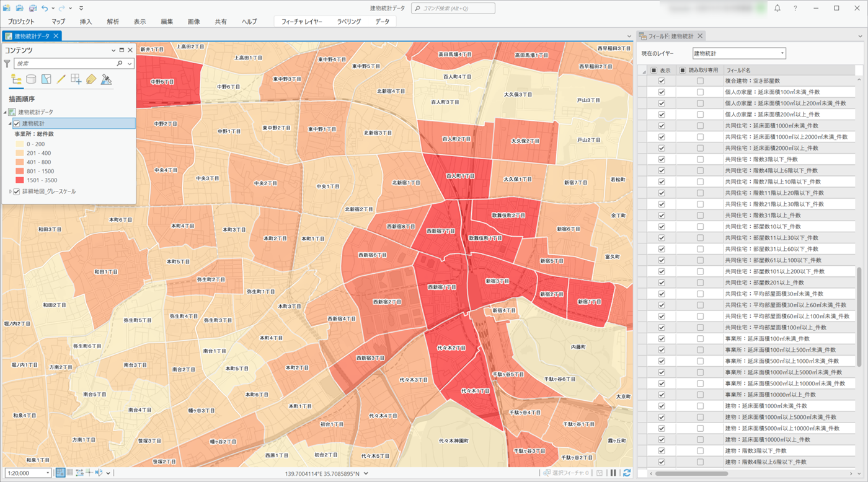868x482 pixels.
Task: Refresh the map using the status bar icon
Action: point(627,473)
